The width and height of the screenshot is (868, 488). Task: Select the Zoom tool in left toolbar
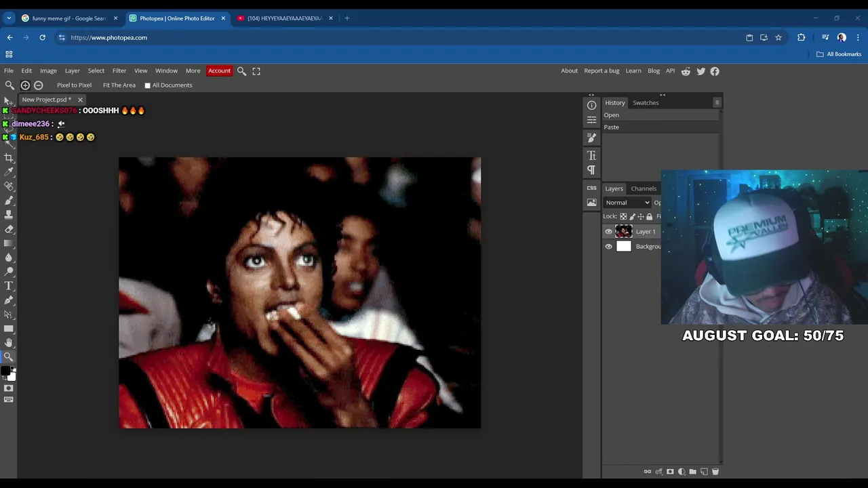pos(9,357)
